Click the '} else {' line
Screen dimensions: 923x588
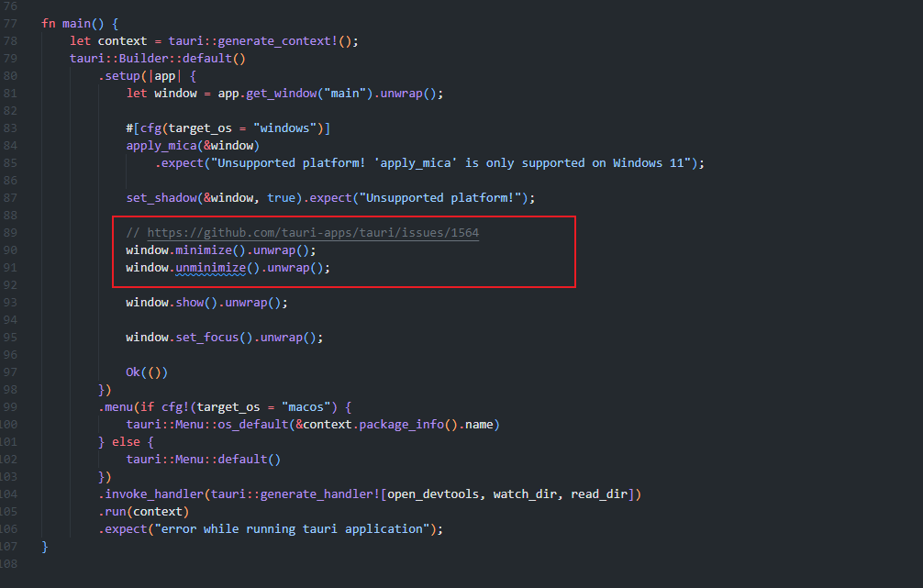pos(126,442)
